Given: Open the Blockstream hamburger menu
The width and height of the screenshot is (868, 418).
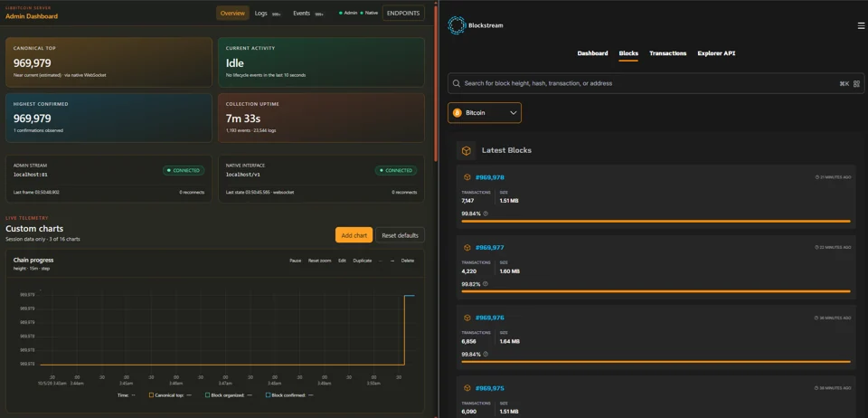Looking at the screenshot, I should point(861,26).
